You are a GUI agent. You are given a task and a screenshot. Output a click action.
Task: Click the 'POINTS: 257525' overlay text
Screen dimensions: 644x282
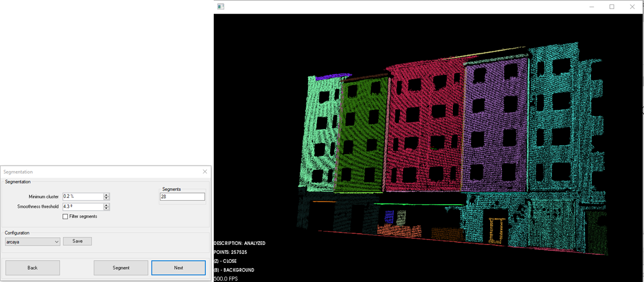tap(231, 252)
